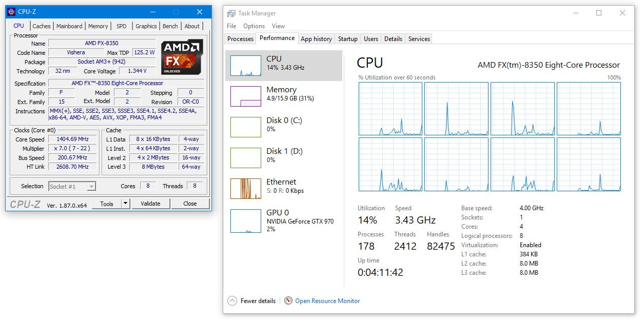
Task: Click the HT Link 2608.70 MHz value
Action: click(x=73, y=167)
